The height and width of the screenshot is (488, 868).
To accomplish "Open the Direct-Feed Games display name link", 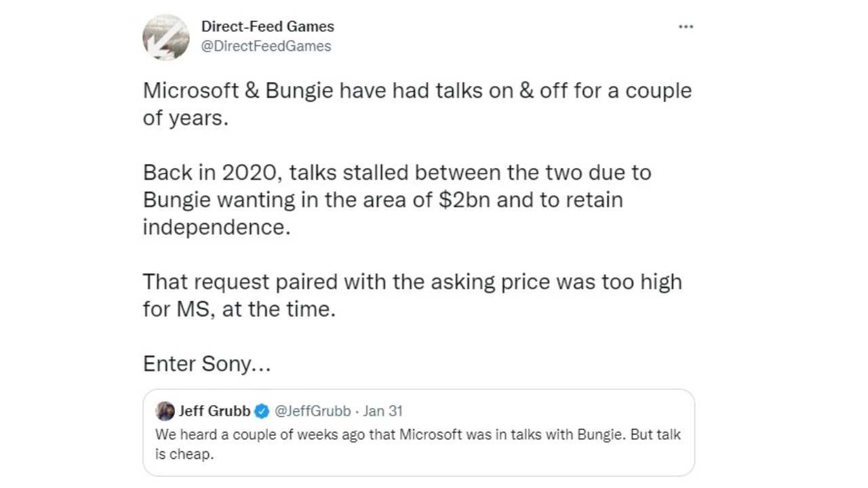I will [267, 26].
